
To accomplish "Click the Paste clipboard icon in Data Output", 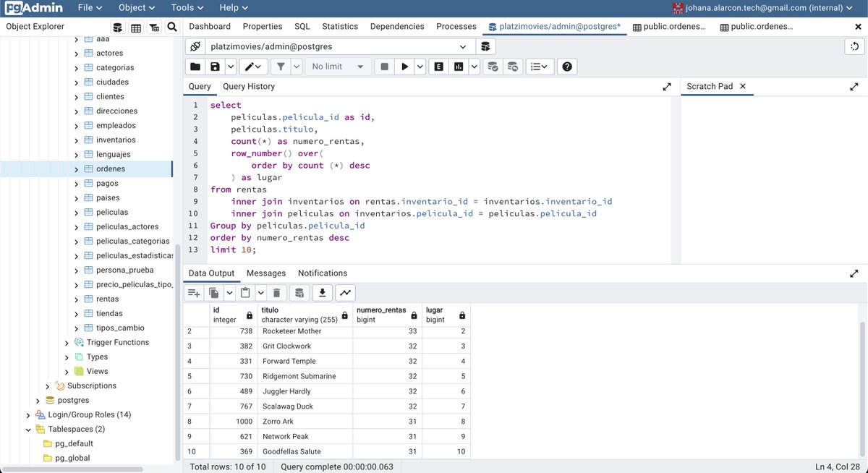I will coord(245,293).
